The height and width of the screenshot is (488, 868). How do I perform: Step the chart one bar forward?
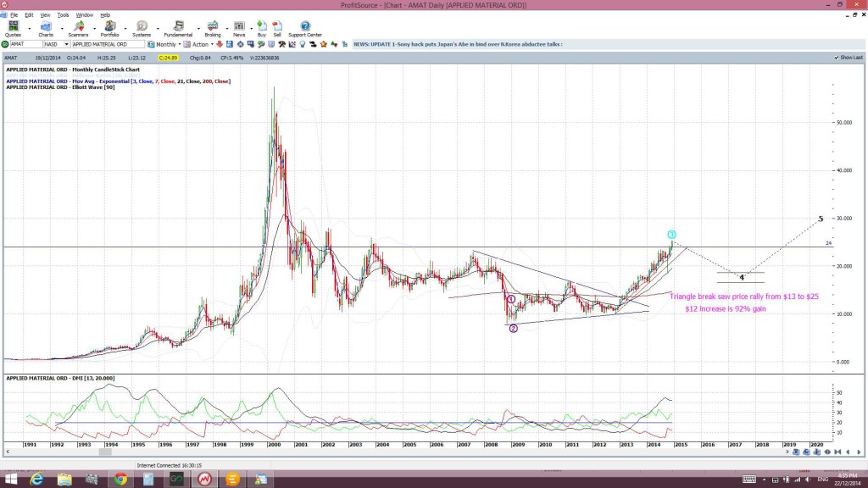point(859,452)
